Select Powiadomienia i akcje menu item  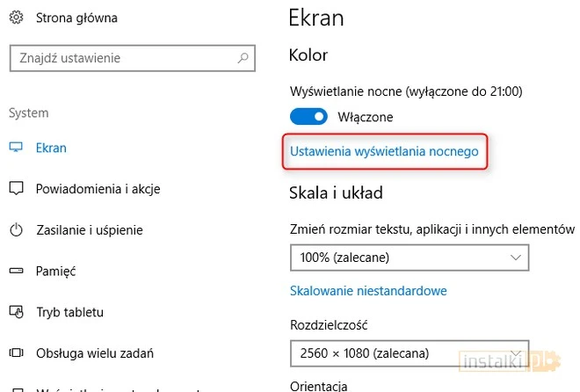coord(98,189)
